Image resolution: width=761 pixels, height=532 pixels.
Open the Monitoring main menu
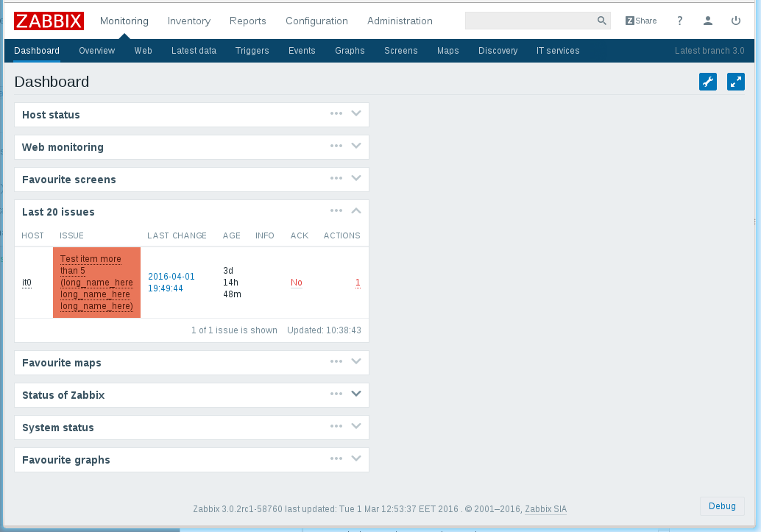(124, 21)
